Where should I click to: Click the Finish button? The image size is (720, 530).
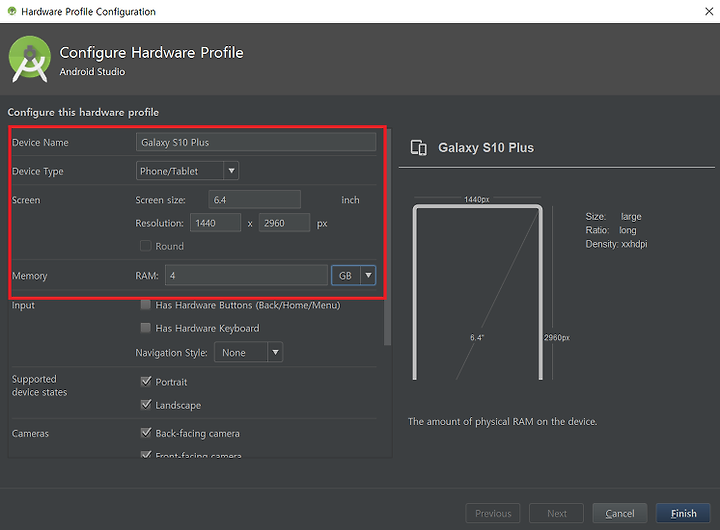click(x=683, y=513)
